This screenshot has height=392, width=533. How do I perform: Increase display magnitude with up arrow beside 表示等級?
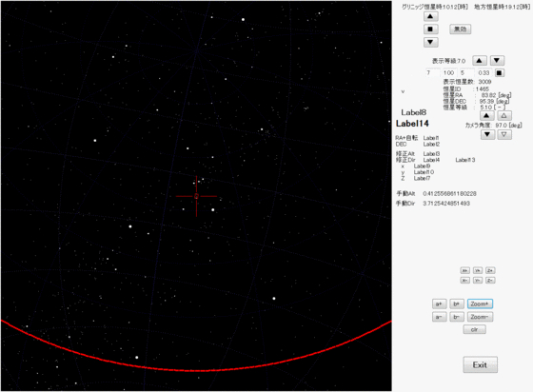point(480,61)
